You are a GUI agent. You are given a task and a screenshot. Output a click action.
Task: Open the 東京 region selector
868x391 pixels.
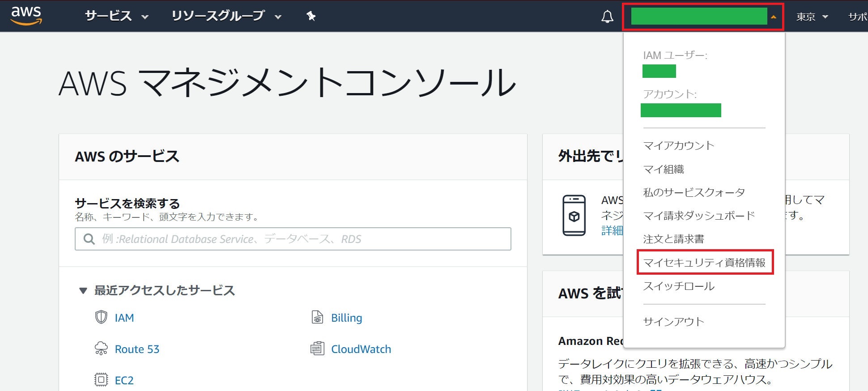tap(812, 17)
